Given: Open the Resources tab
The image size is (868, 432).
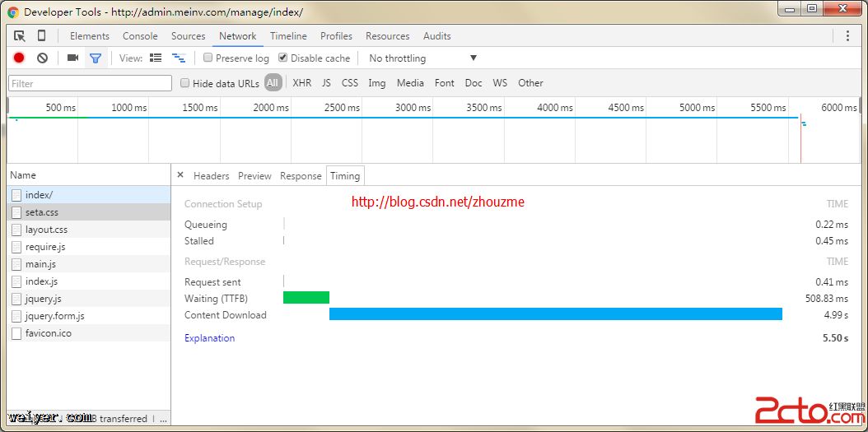Looking at the screenshot, I should click(388, 36).
